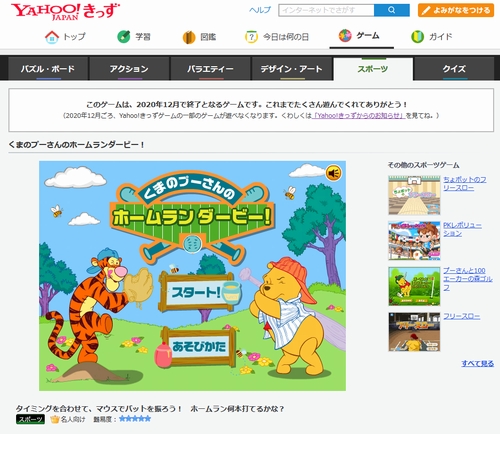Viewport: 500px width, 460px height.
Task: Focus the インターネットでさがす search field
Action: pos(326,10)
